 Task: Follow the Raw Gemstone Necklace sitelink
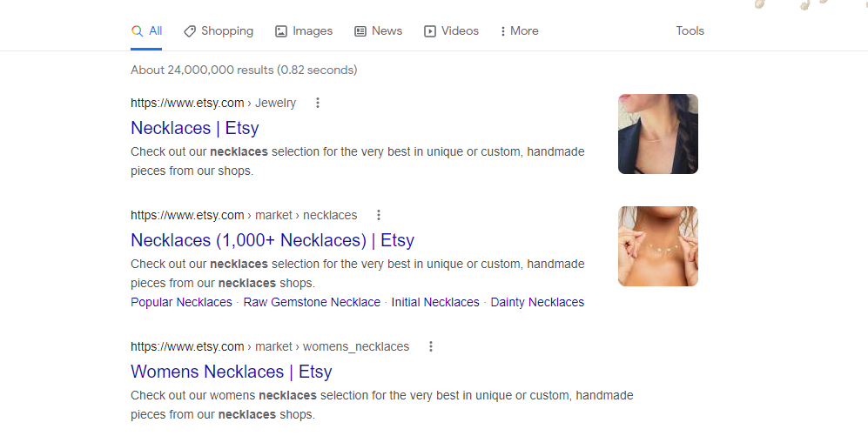[x=312, y=303]
